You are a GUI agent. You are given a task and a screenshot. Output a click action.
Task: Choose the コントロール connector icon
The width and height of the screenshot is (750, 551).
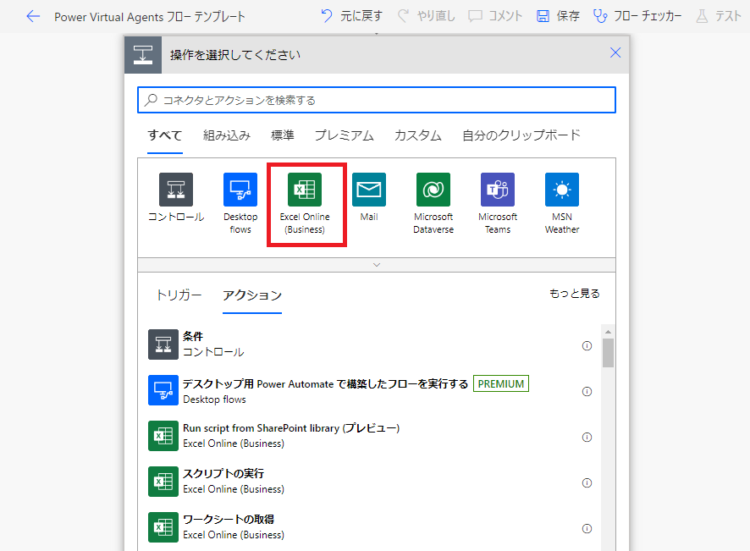[176, 198]
